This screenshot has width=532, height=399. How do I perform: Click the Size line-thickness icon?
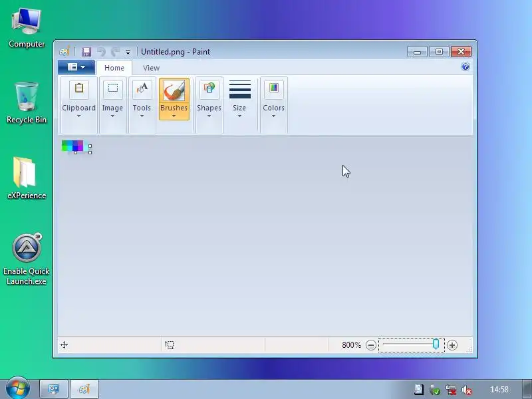click(x=240, y=90)
